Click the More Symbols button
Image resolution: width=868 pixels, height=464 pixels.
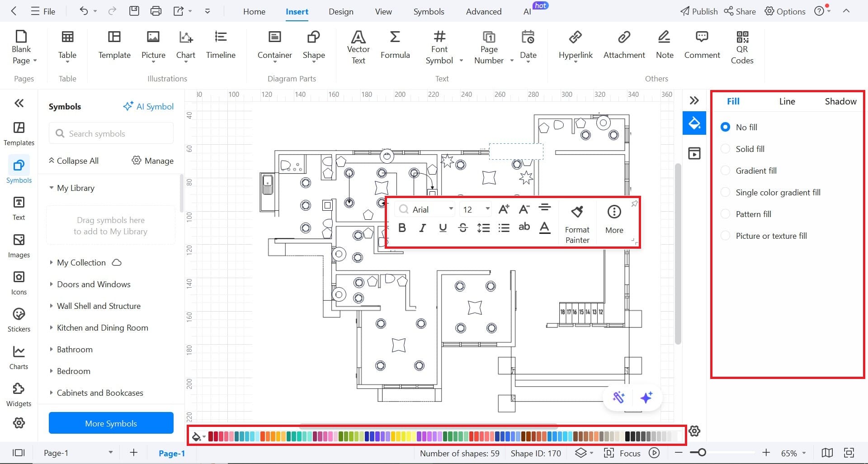[x=111, y=423]
